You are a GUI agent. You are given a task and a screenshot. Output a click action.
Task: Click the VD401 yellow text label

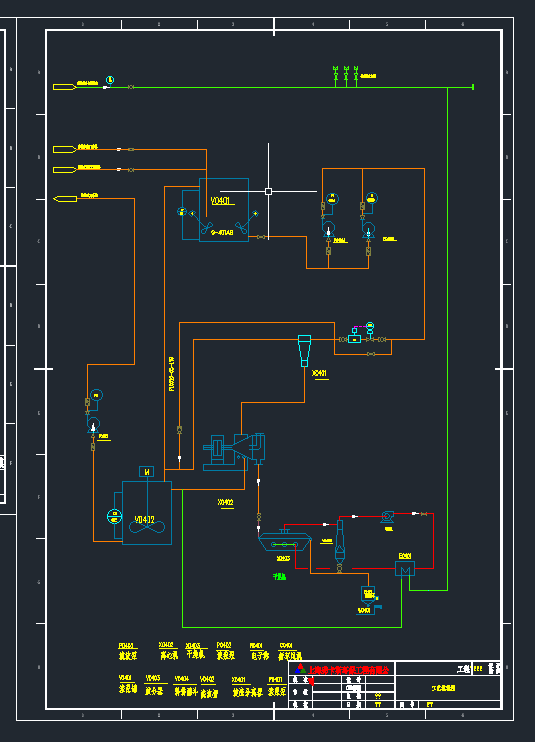tap(220, 202)
